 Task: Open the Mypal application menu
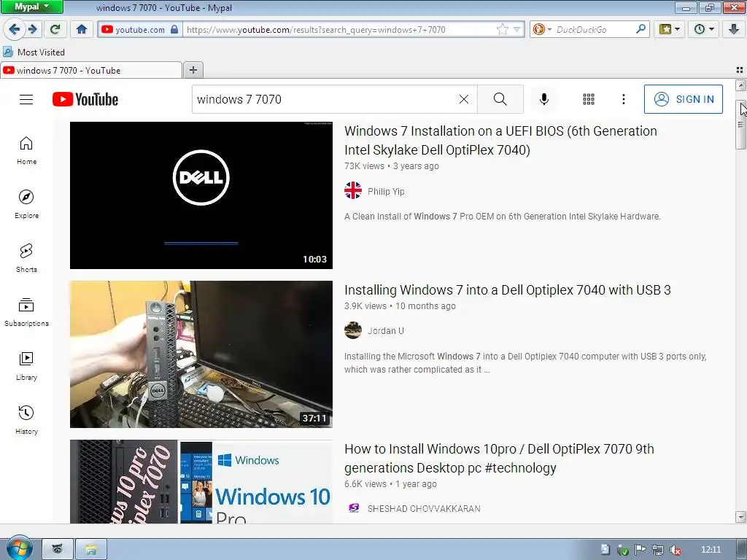31,7
